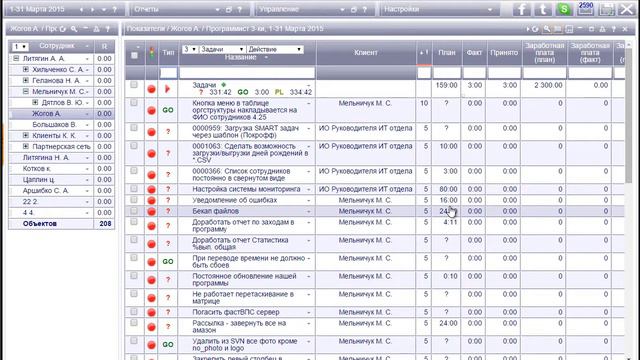
Task: Check the box for Бекап файлов
Action: click(x=134, y=211)
